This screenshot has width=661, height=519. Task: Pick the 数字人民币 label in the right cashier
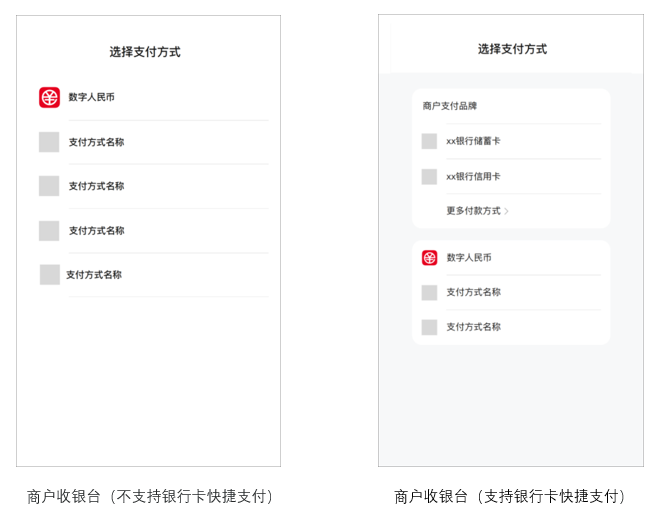tap(469, 258)
